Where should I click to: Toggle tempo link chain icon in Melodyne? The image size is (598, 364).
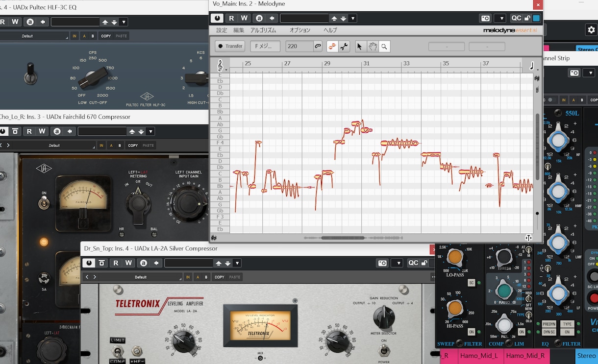click(318, 46)
